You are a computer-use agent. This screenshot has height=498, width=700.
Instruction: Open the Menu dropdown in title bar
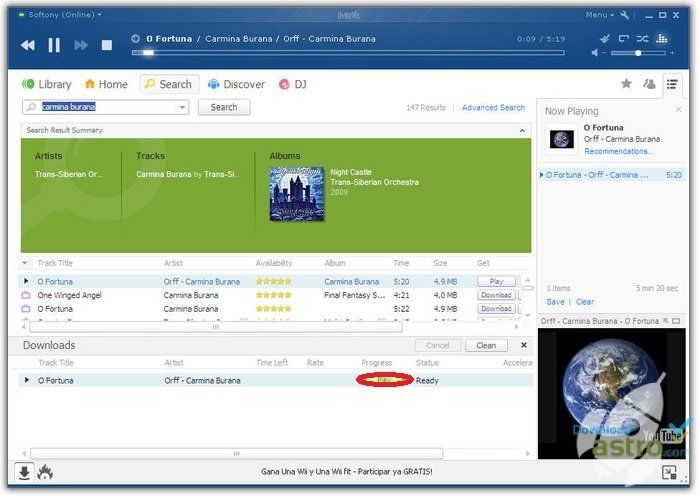point(599,15)
